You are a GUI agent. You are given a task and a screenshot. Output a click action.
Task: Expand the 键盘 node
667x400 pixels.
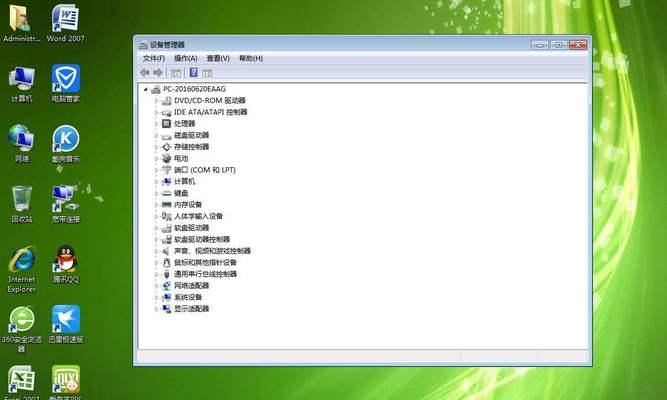[x=156, y=193]
